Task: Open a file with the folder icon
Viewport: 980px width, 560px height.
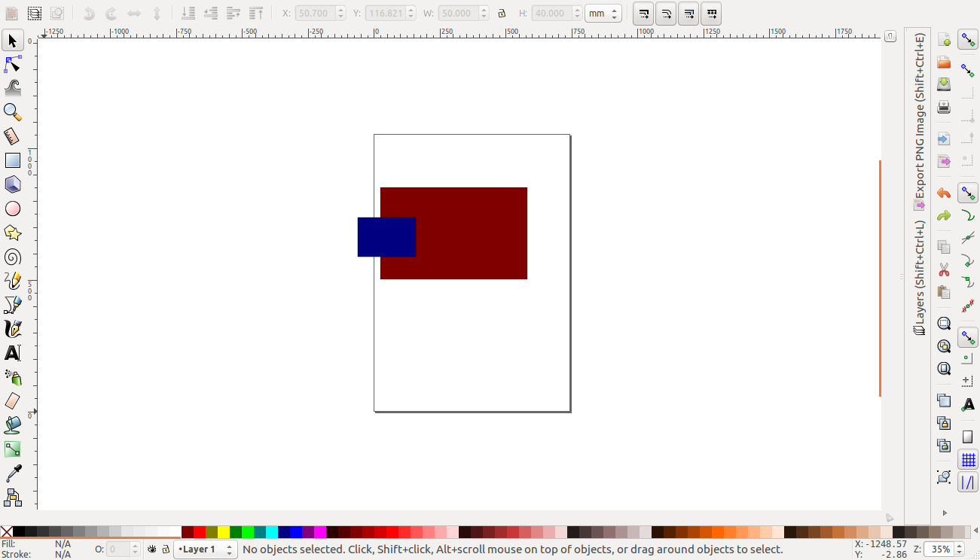Action: click(944, 62)
